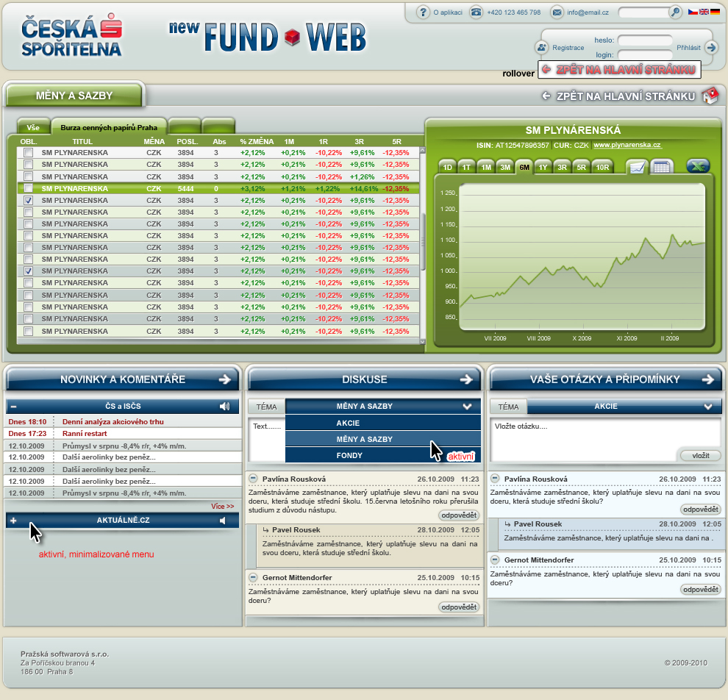The image size is (728, 700).
Task: Switch chart to the 3M period tab
Action: pyautogui.click(x=505, y=167)
